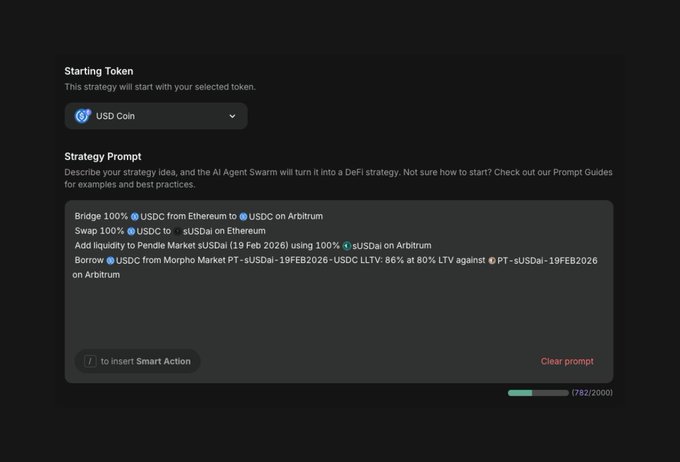Click the sUSDai icon in the Swap line
The width and height of the screenshot is (680, 462).
177,231
